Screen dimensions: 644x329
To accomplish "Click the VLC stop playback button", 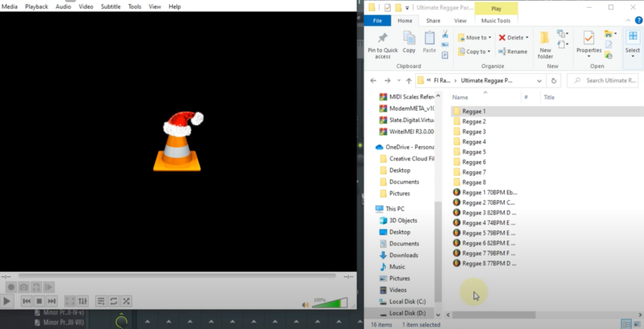I will point(39,301).
